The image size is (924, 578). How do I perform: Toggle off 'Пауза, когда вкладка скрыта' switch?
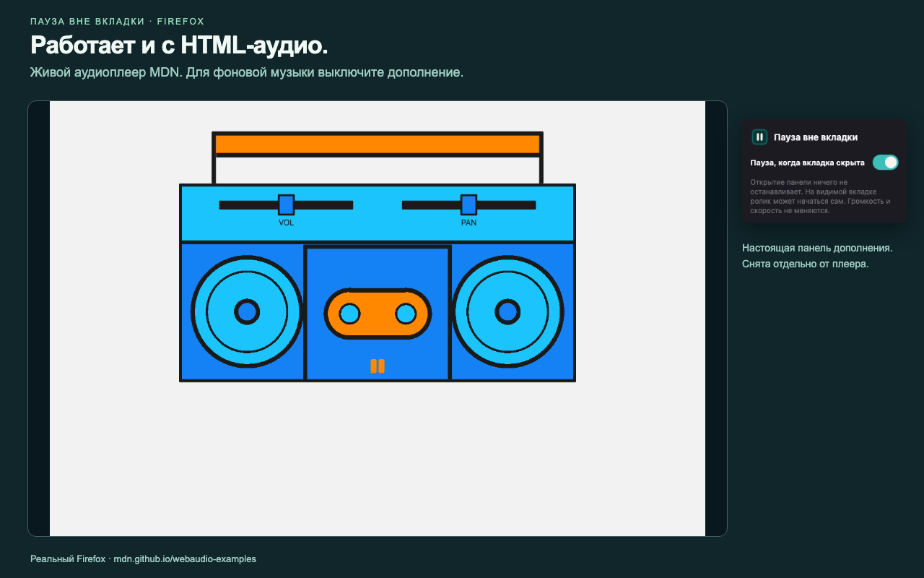(x=885, y=163)
